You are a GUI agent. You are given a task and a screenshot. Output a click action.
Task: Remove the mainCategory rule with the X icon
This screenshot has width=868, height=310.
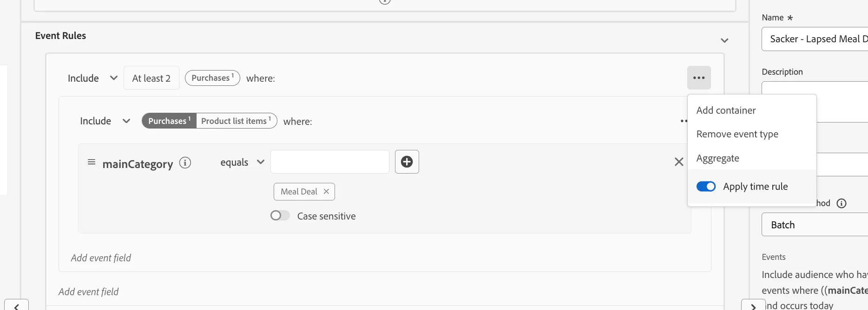pyautogui.click(x=679, y=161)
